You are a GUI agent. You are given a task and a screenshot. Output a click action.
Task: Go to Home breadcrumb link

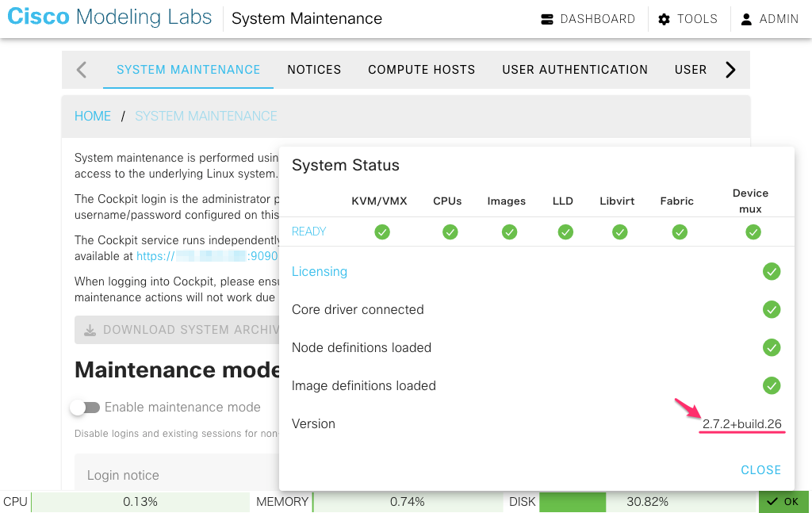(x=93, y=116)
